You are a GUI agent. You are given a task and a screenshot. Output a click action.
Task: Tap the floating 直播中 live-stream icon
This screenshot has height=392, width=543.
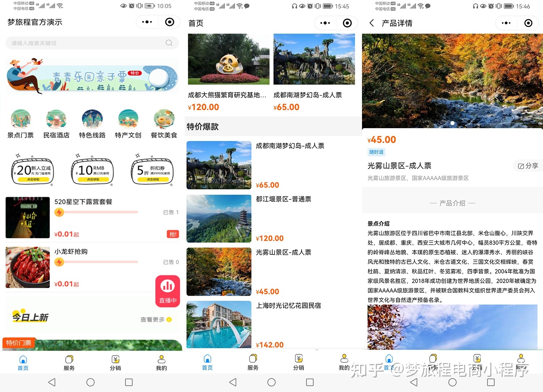pyautogui.click(x=167, y=291)
